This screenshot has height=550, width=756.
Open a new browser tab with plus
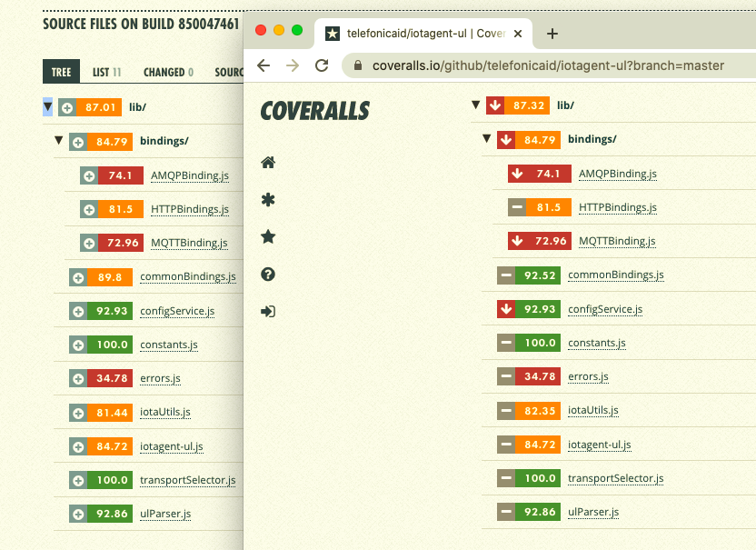[552, 34]
